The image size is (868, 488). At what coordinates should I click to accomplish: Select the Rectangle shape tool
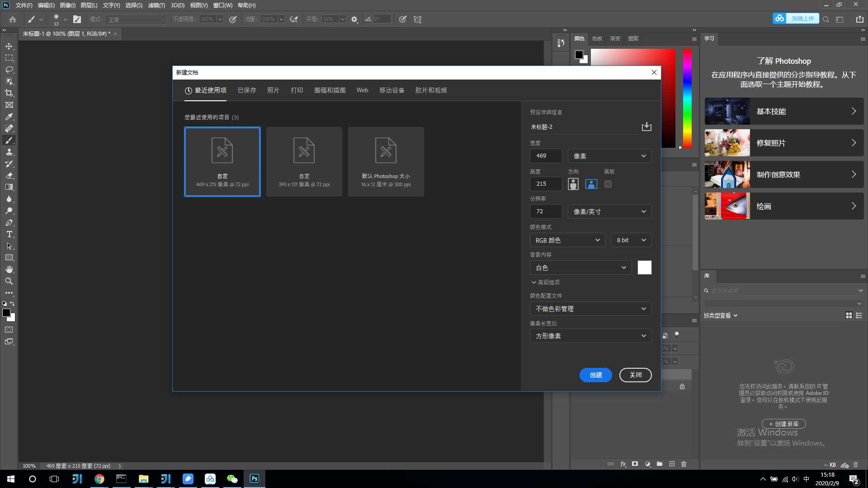[9, 258]
